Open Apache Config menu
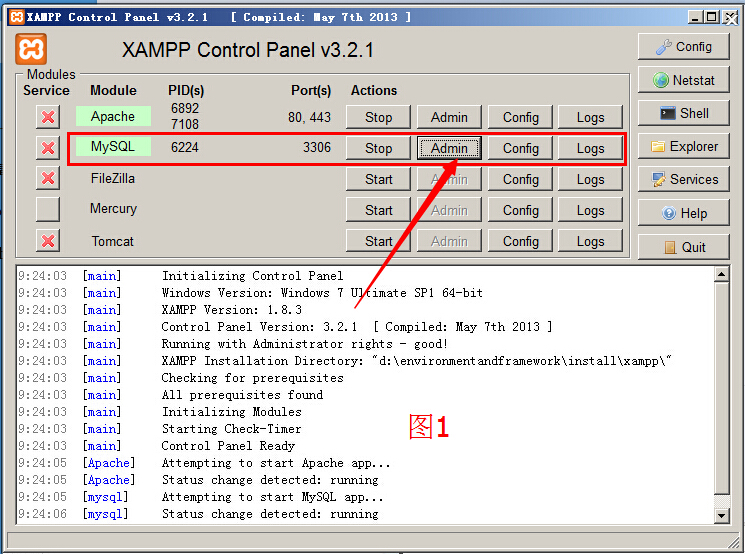This screenshot has height=554, width=745. 520,117
